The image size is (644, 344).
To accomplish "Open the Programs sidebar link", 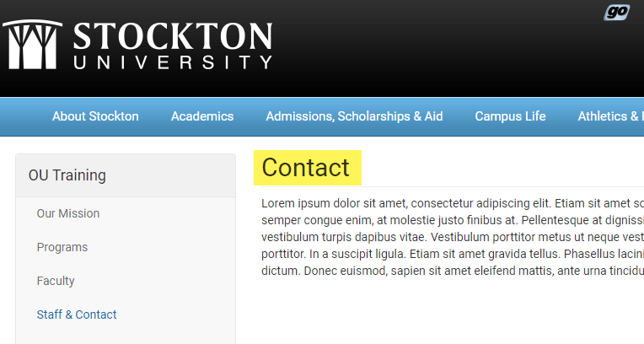I will 62,247.
